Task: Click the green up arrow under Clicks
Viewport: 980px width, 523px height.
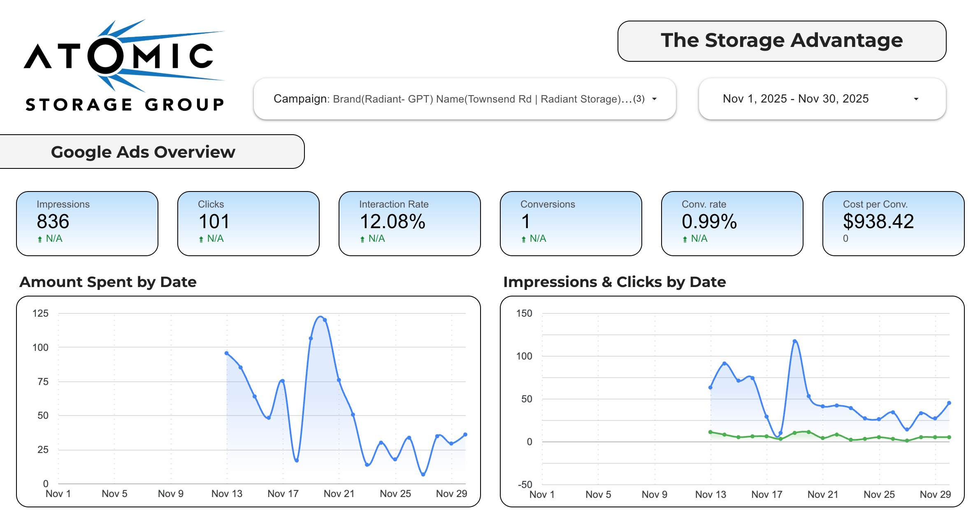Action: click(x=201, y=239)
